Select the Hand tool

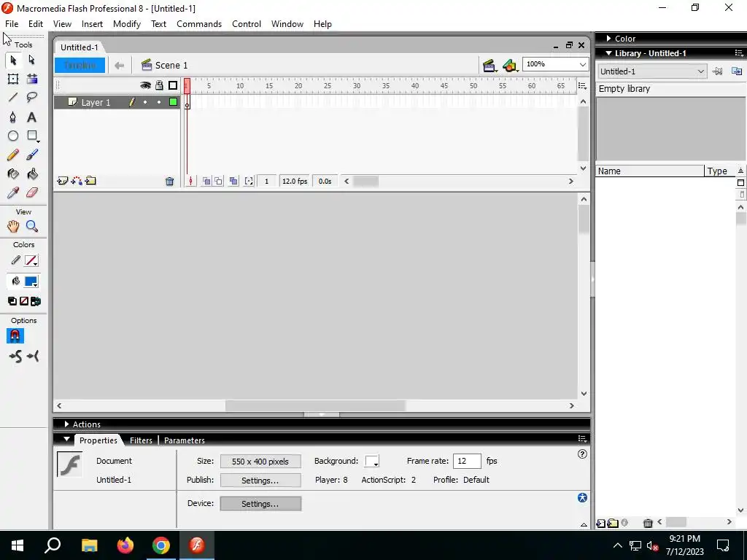point(13,226)
